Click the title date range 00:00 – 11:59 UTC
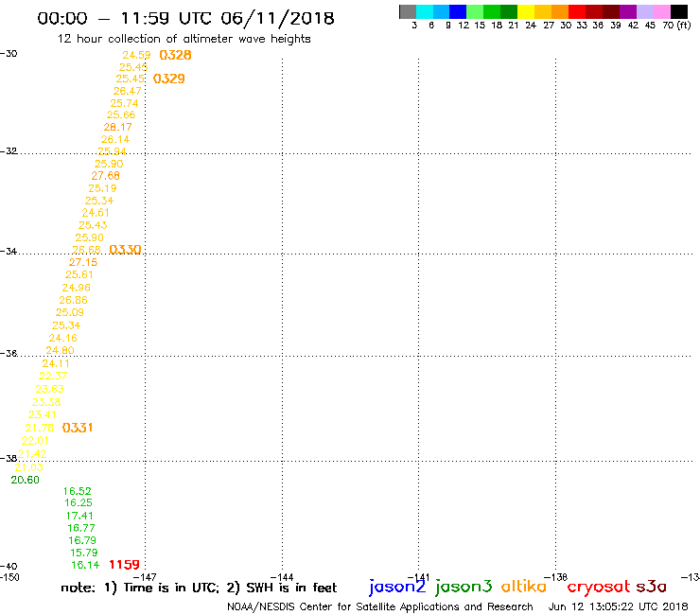Screen dimensions: 700x615 coord(126,19)
